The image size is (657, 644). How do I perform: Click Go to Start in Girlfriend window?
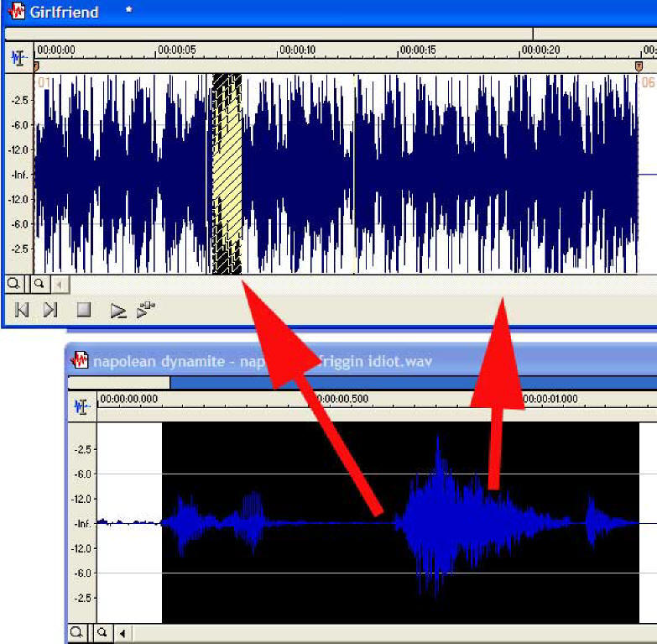23,310
